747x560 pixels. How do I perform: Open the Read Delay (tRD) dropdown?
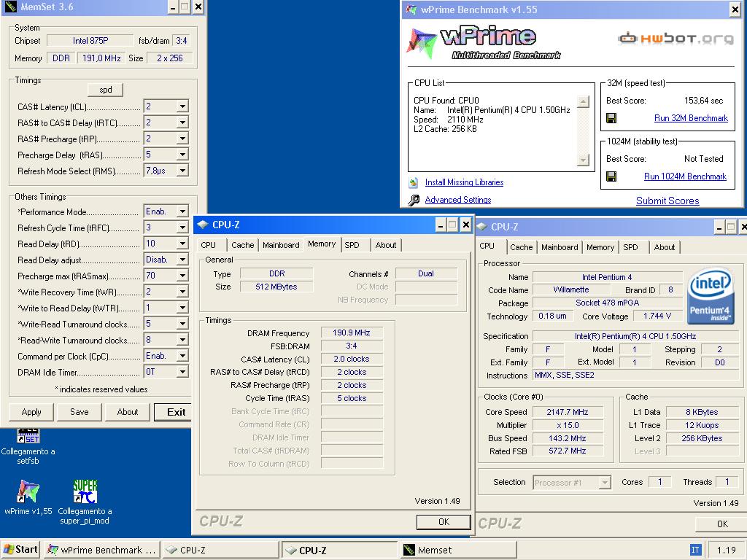pos(182,244)
